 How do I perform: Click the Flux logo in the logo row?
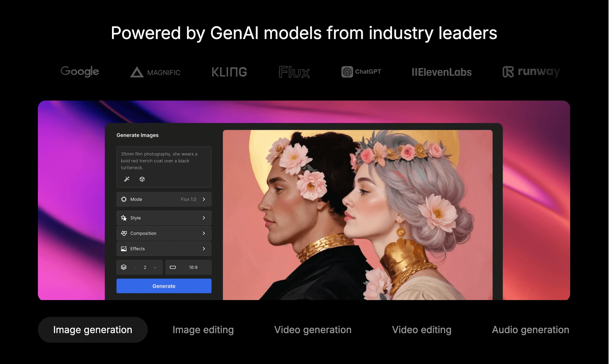pos(294,72)
